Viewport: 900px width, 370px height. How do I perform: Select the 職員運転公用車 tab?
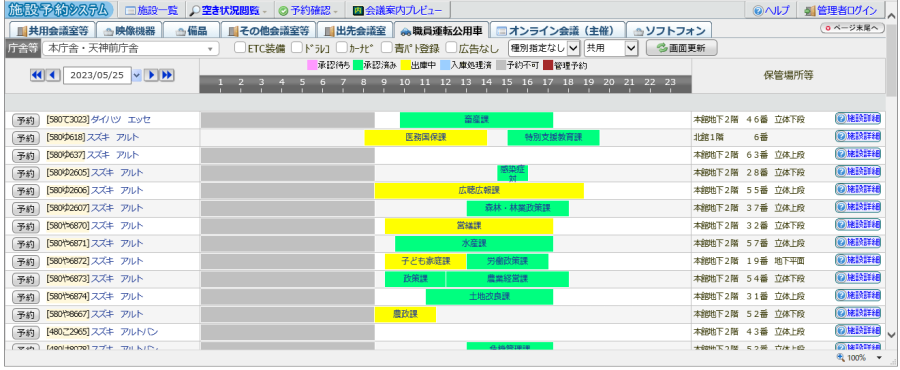point(441,30)
